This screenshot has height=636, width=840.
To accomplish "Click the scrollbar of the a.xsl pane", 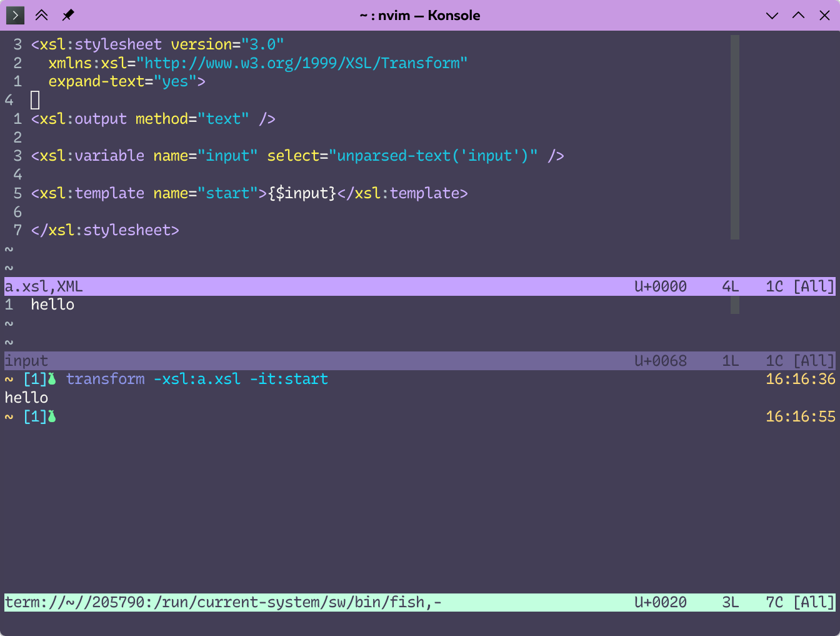I will click(735, 138).
